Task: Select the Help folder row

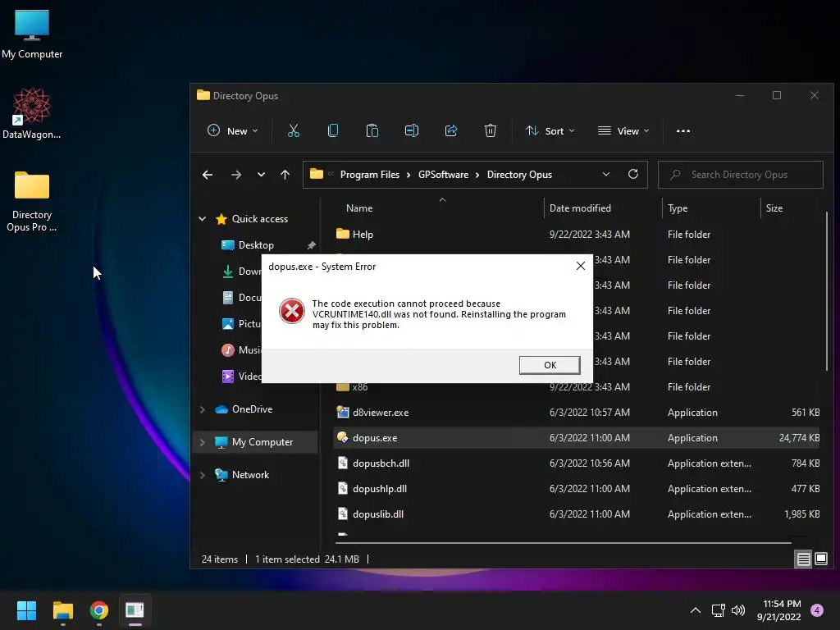Action: coord(577,234)
